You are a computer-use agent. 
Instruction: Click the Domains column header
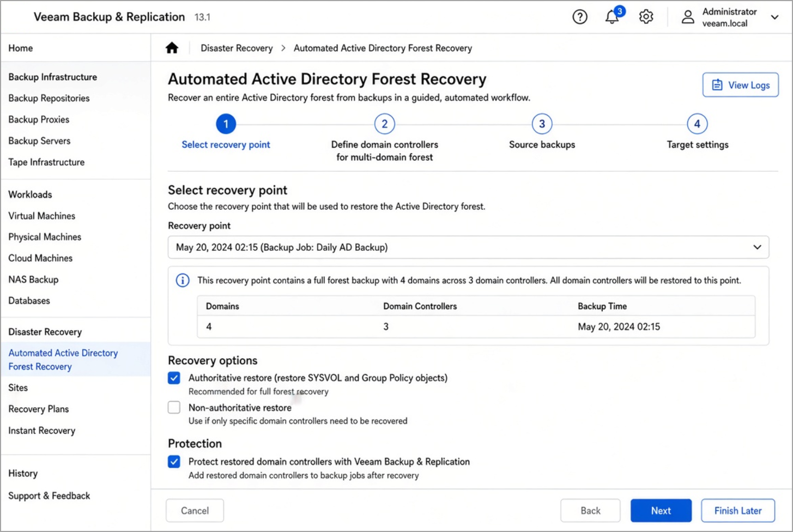coord(222,306)
